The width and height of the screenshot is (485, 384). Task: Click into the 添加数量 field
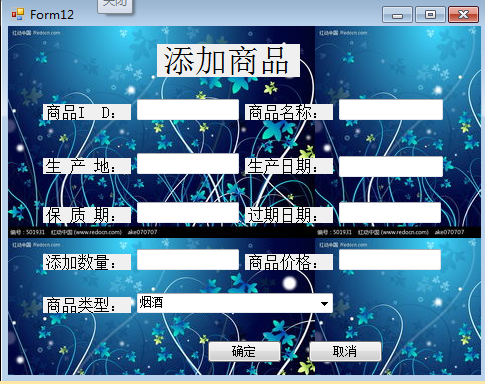pyautogui.click(x=188, y=260)
